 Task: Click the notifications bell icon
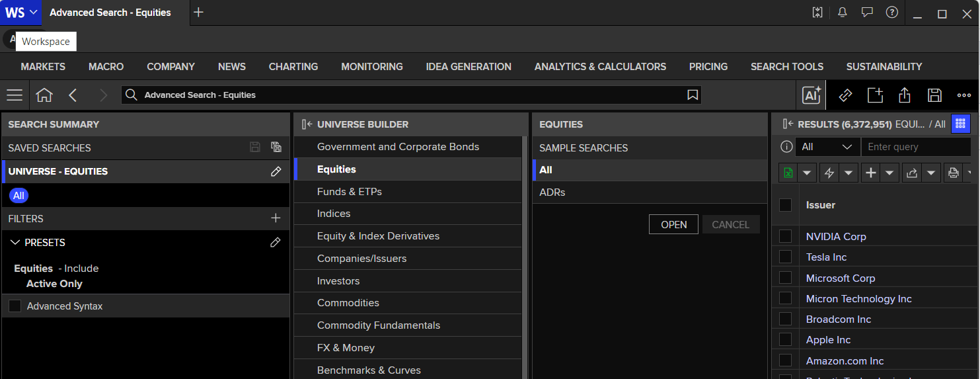pyautogui.click(x=842, y=13)
